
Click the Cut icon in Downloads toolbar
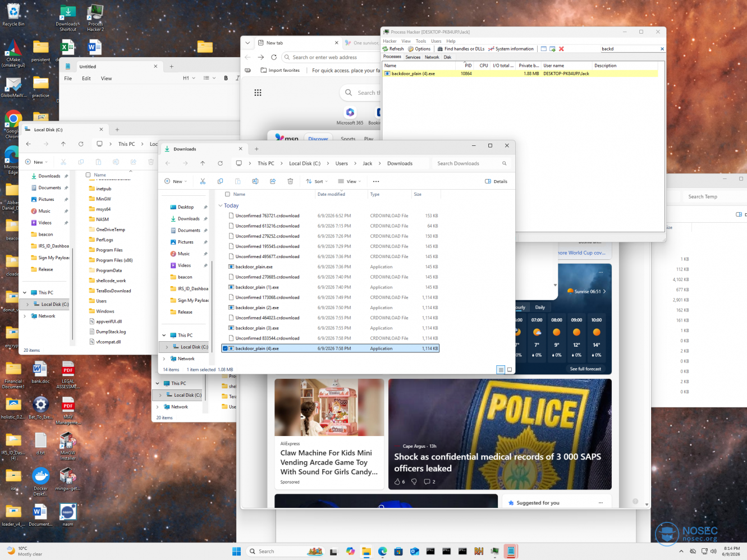203,181
